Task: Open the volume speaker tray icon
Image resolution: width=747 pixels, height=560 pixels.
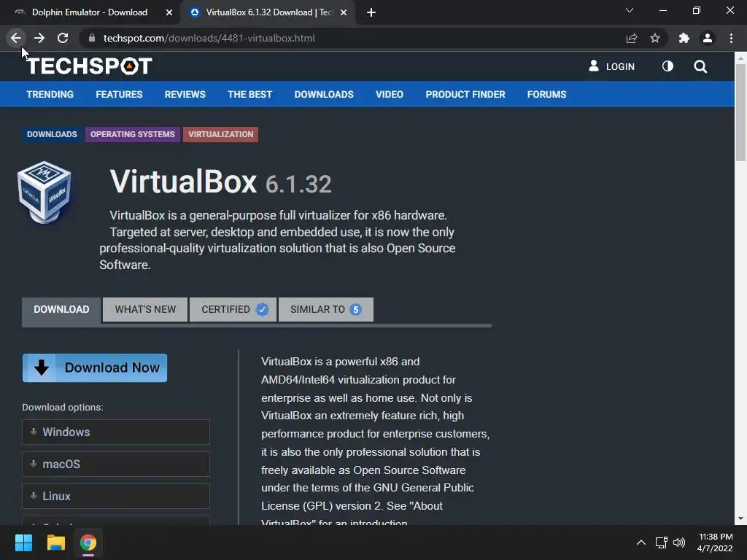Action: coord(679,542)
